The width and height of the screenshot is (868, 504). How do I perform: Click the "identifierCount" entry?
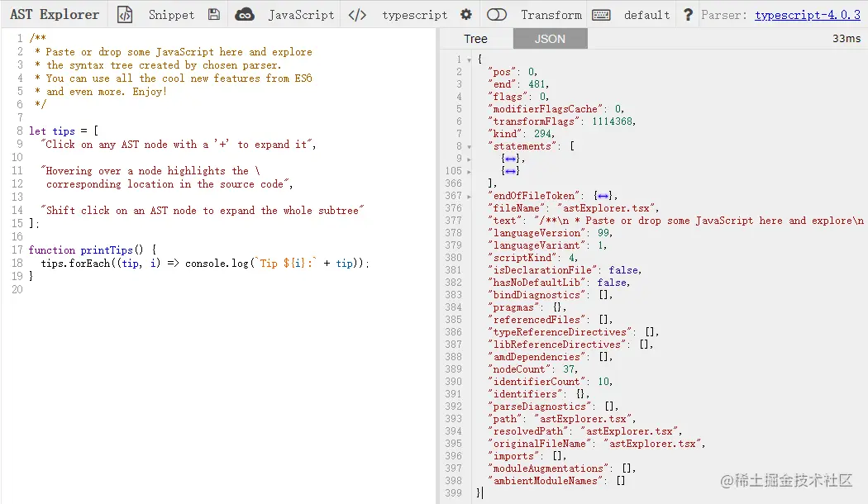(551, 381)
